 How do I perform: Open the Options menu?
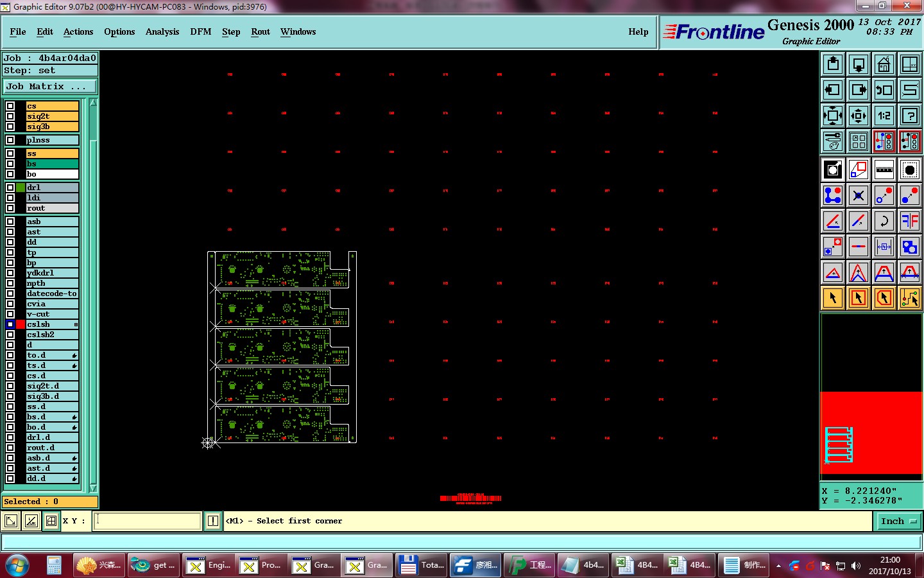(x=119, y=31)
